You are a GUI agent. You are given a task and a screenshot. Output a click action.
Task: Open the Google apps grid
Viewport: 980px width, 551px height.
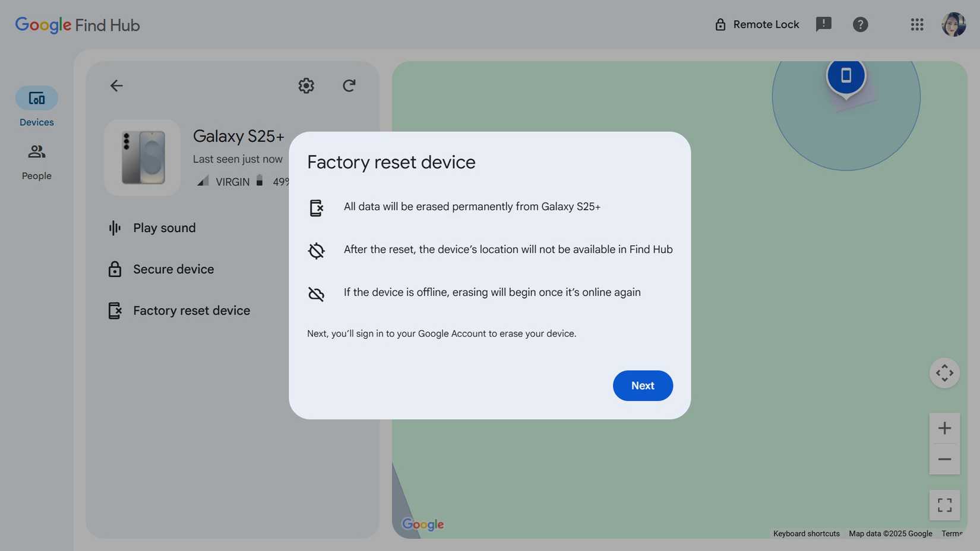(x=917, y=24)
